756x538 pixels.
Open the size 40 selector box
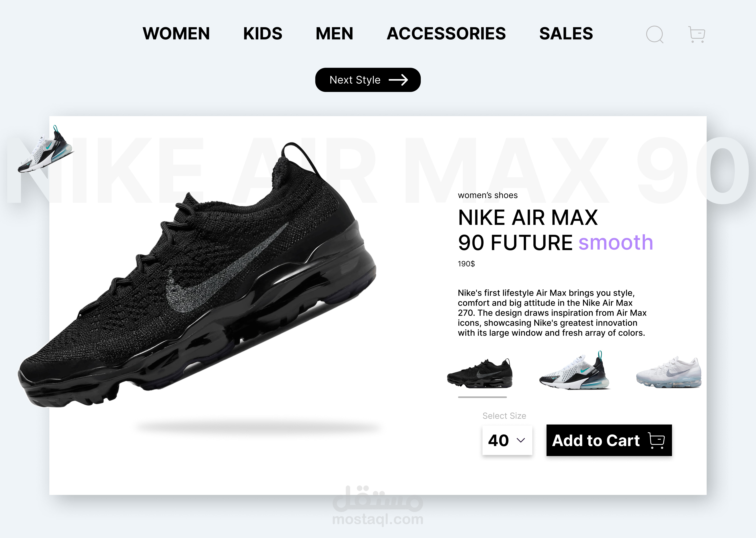pos(507,440)
